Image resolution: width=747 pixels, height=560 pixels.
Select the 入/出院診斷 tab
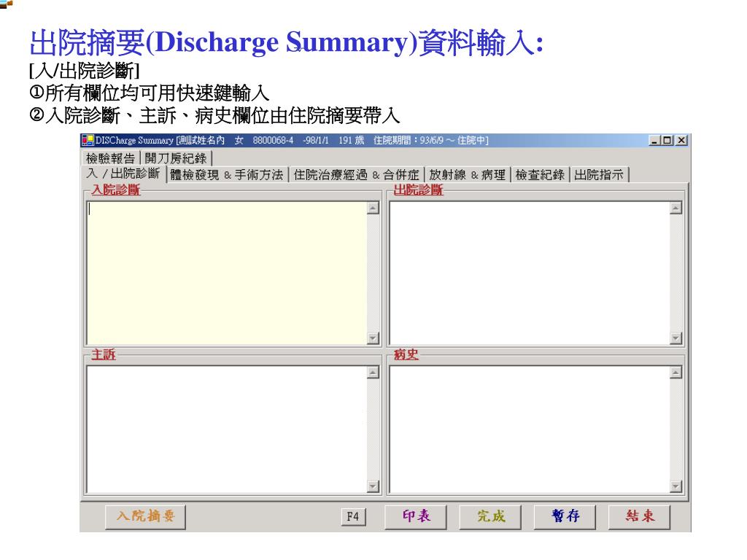tap(123, 174)
